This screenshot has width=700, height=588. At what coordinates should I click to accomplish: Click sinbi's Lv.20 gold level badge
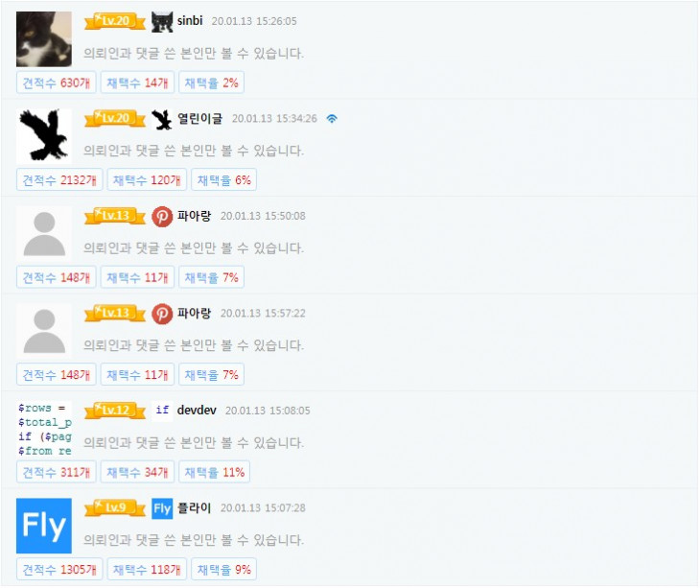tap(115, 21)
